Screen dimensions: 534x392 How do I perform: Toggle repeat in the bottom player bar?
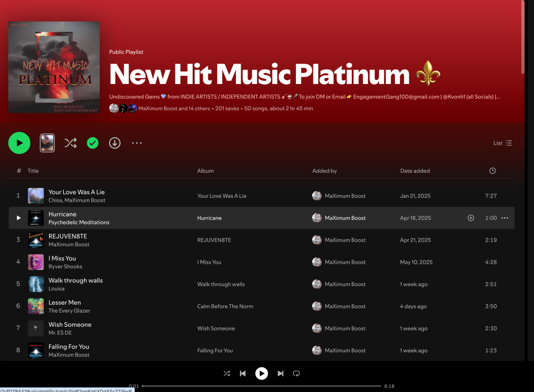click(x=296, y=374)
